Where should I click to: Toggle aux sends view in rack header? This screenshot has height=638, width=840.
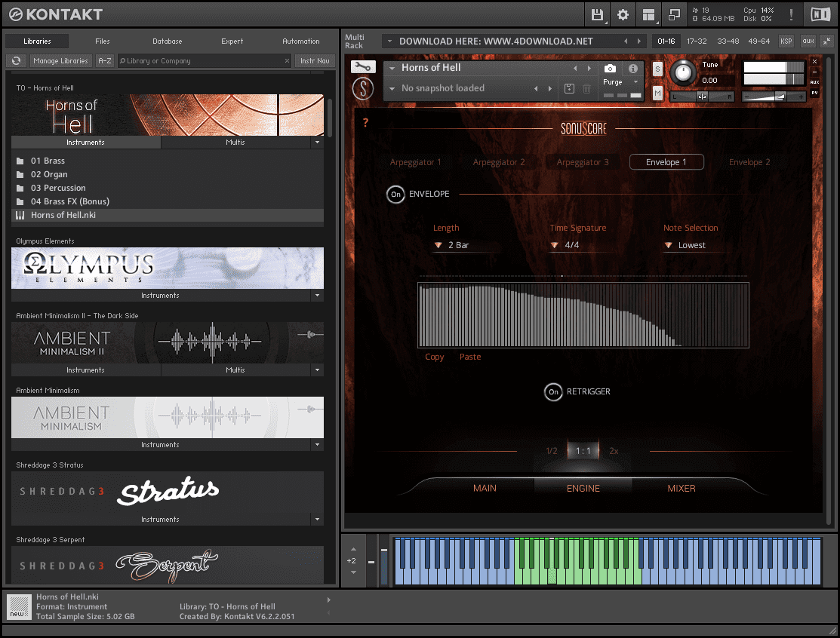point(808,41)
